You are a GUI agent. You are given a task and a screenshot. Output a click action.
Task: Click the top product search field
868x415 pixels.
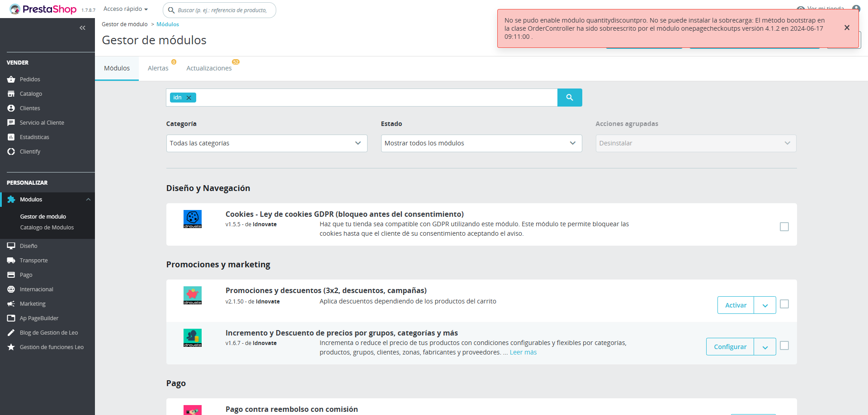[222, 10]
